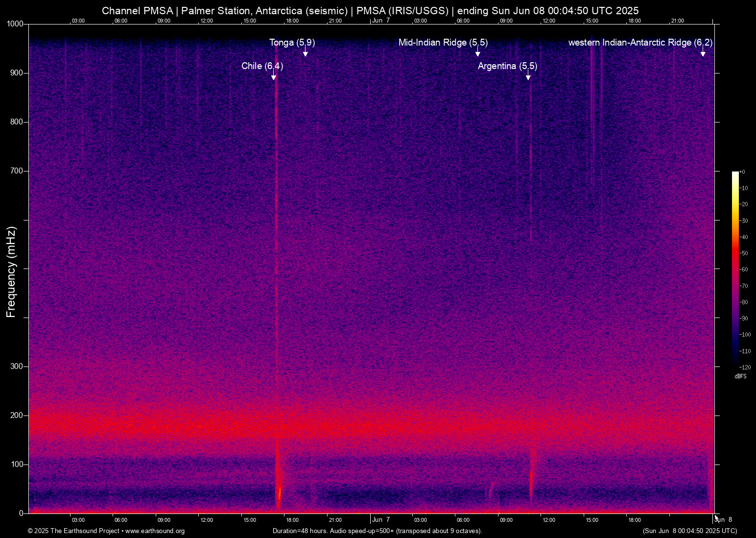The width and height of the screenshot is (756, 538).
Task: Click the Jun 7 date on top axis
Action: pyautogui.click(x=380, y=21)
